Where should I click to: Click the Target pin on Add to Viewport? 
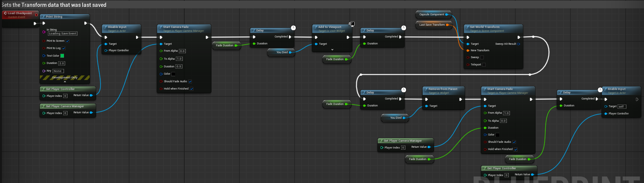click(316, 44)
